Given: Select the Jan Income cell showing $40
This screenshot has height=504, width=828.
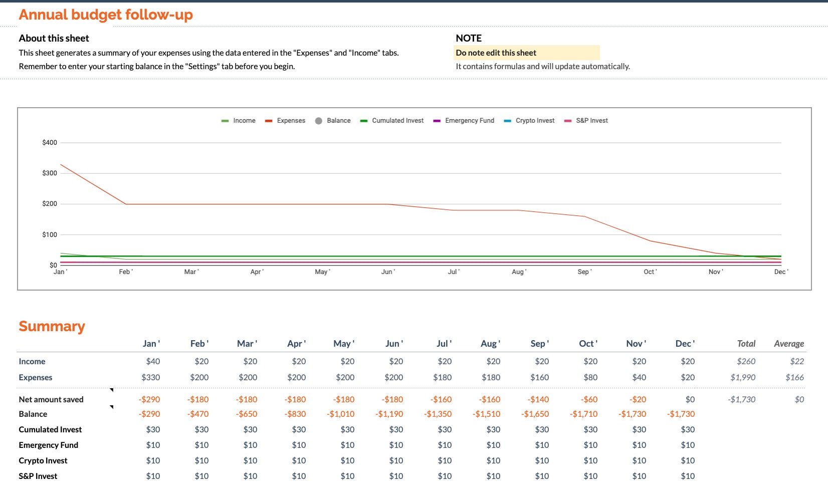Looking at the screenshot, I should tap(152, 361).
